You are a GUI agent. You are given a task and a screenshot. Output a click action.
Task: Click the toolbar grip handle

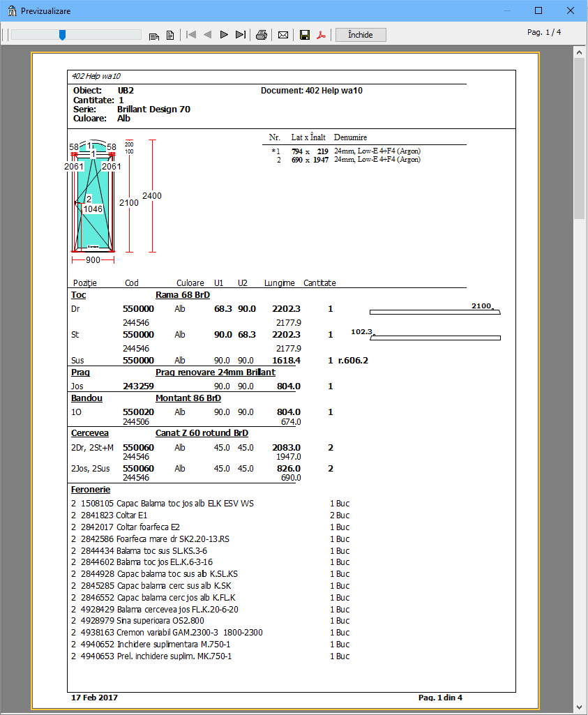(x=4, y=35)
